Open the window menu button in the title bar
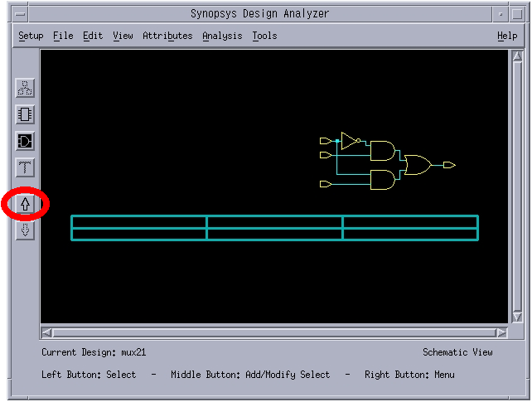 coord(21,14)
